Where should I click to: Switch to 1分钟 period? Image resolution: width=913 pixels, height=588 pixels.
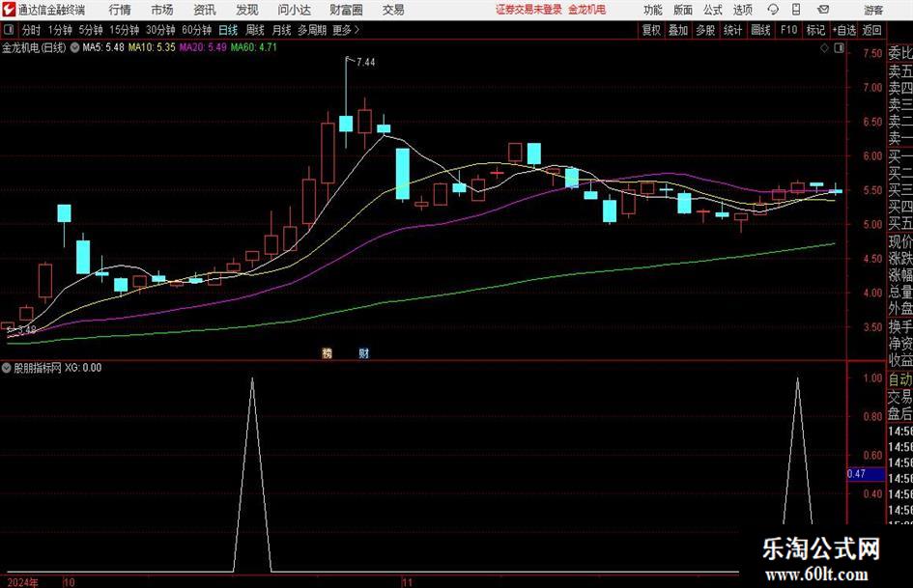point(60,30)
